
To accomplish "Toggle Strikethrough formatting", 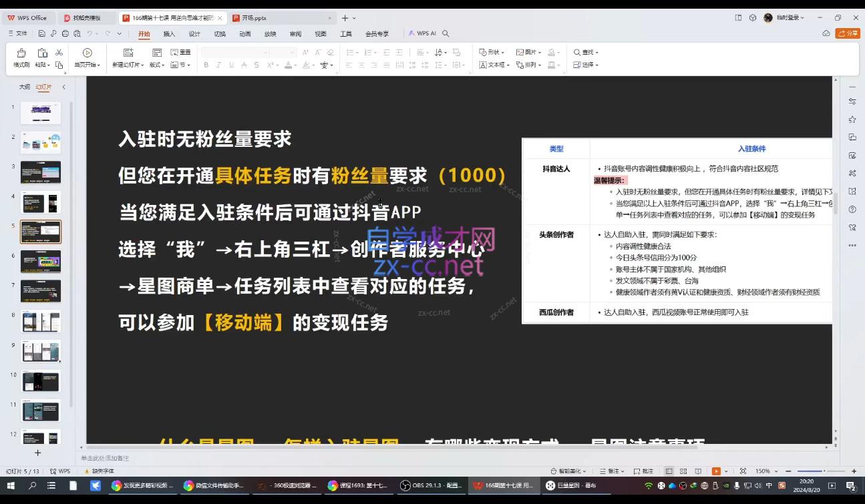I will tap(244, 65).
